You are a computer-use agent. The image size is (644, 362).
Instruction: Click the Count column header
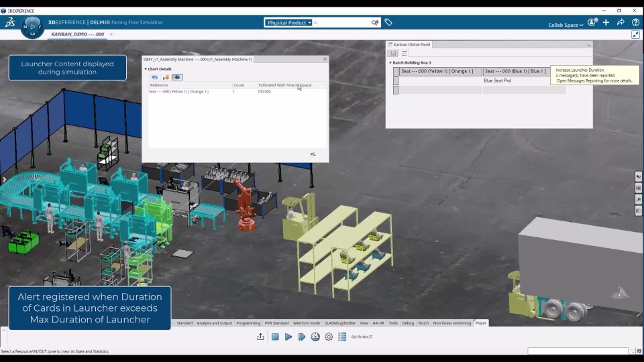pyautogui.click(x=244, y=85)
